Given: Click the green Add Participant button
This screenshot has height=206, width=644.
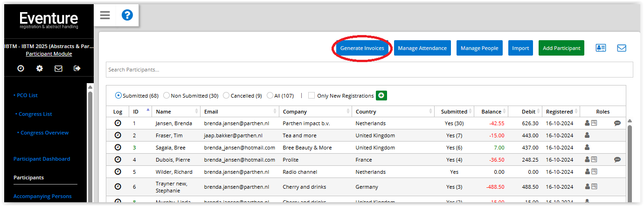Looking at the screenshot, I should tap(561, 48).
